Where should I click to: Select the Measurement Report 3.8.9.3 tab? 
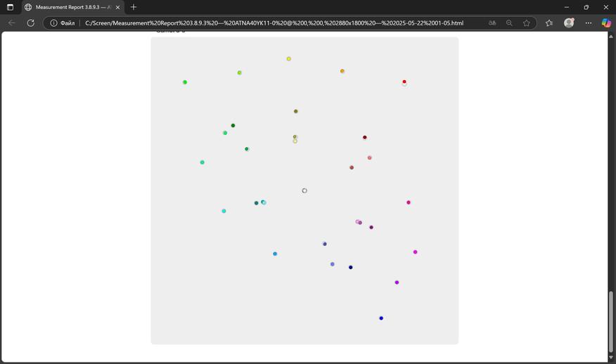[72, 7]
